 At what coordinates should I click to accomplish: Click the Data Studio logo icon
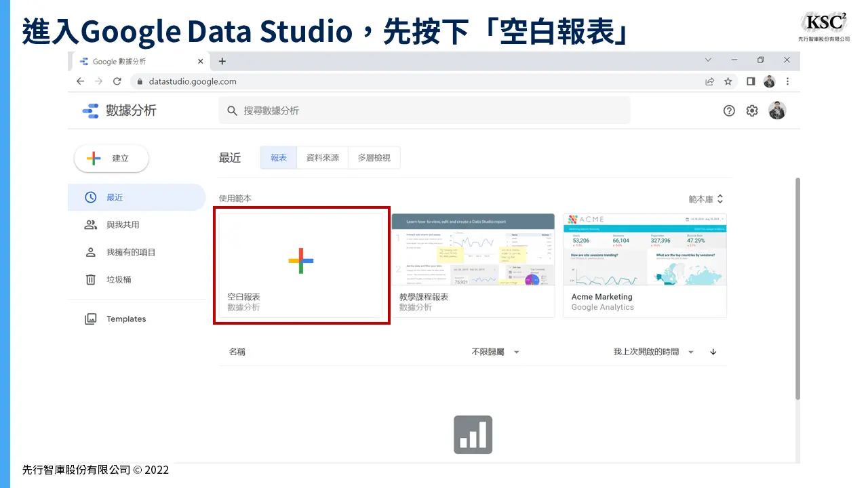(x=90, y=111)
